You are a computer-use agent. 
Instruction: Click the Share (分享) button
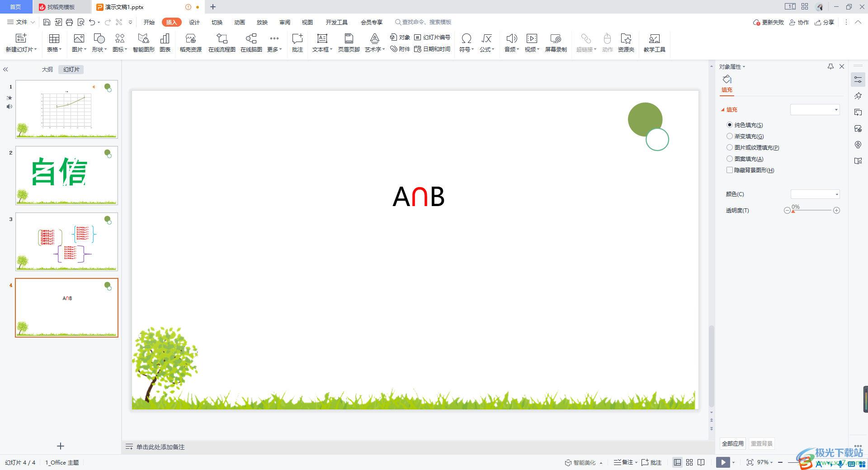(825, 22)
